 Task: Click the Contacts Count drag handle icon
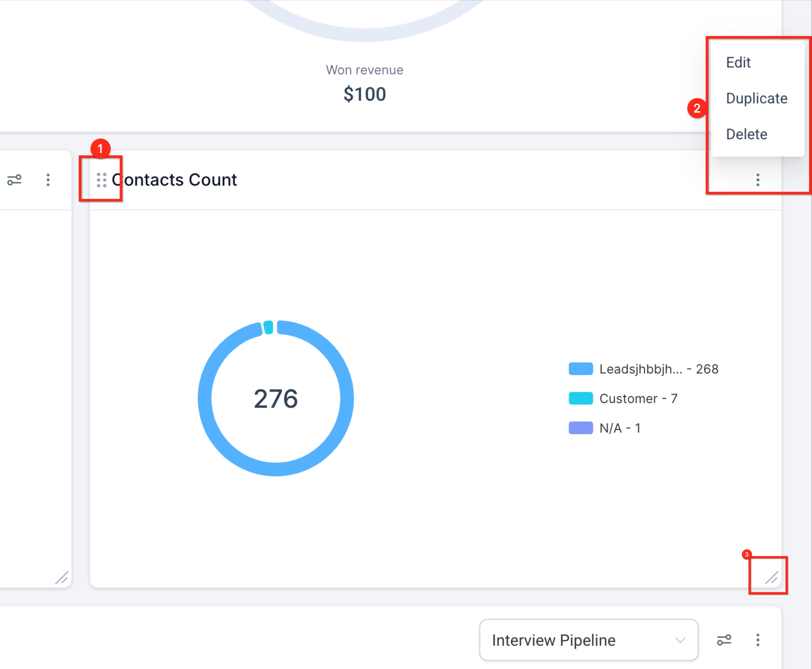(101, 180)
